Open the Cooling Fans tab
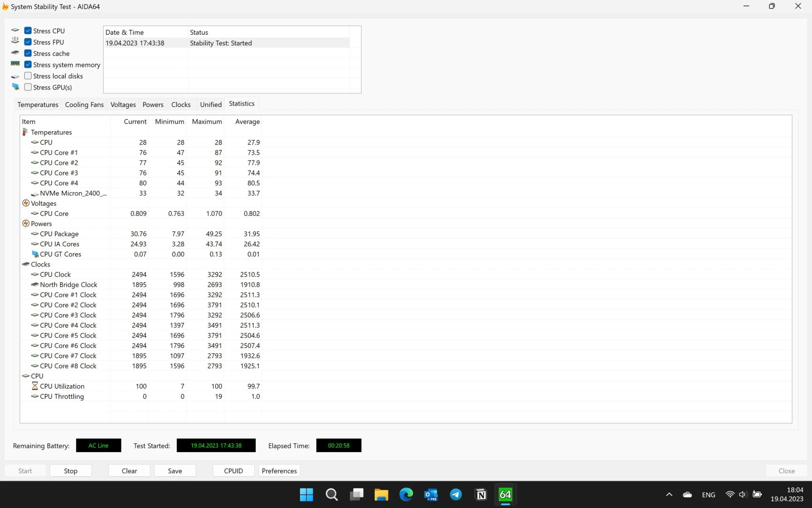This screenshot has width=812, height=508. click(84, 105)
